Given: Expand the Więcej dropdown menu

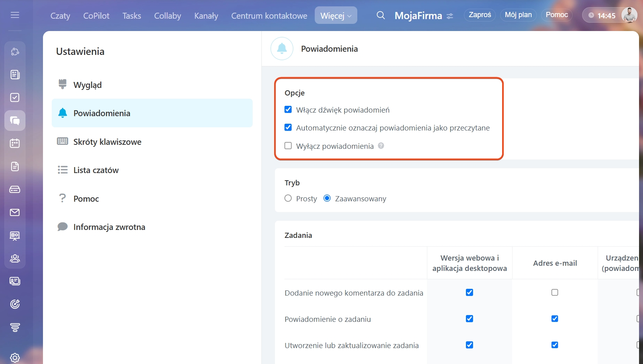Looking at the screenshot, I should (x=336, y=16).
